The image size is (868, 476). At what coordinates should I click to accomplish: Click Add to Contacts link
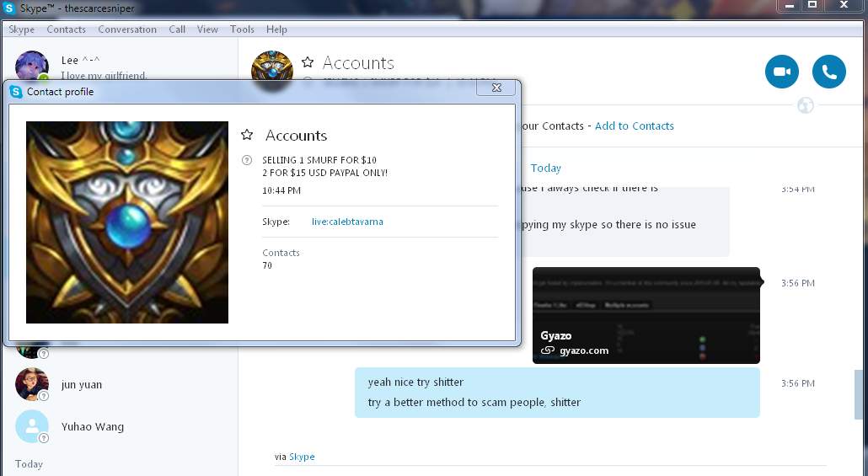(635, 126)
